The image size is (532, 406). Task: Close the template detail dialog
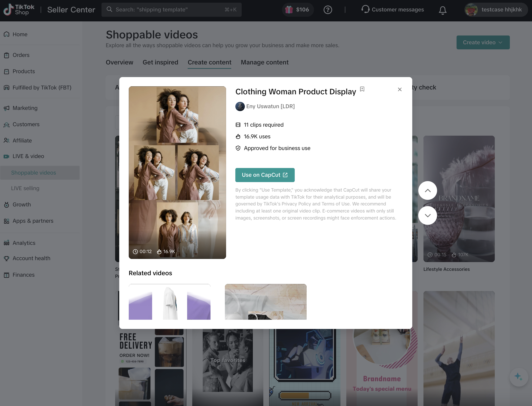tap(400, 89)
